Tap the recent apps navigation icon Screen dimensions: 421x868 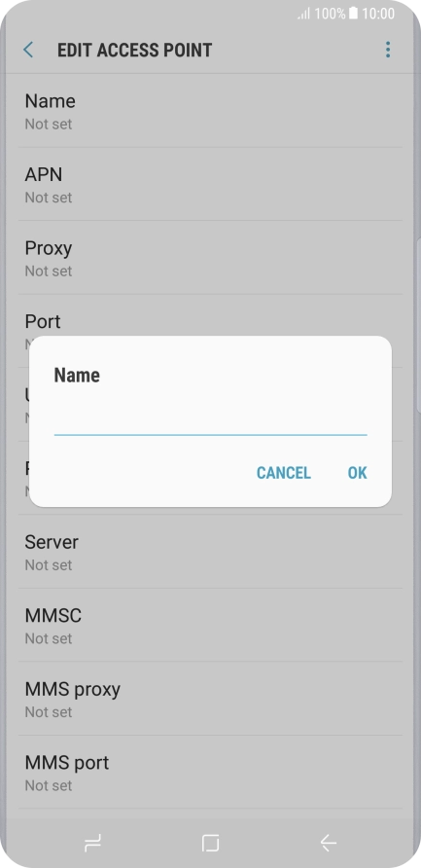[92, 843]
